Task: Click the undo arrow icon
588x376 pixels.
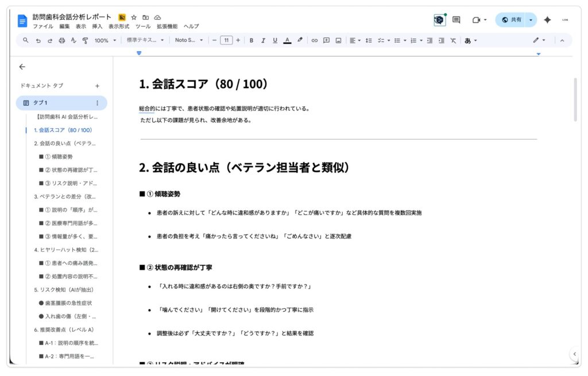Action: click(x=38, y=40)
